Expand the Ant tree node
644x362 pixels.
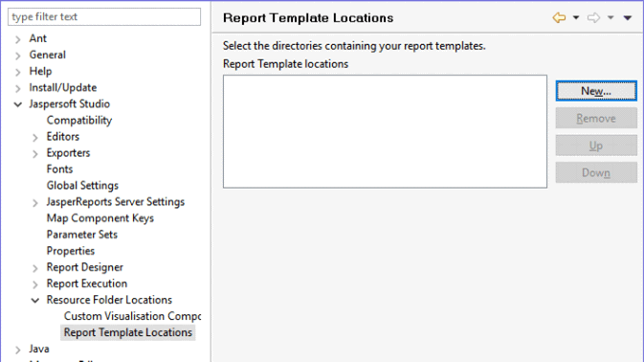pyautogui.click(x=17, y=39)
